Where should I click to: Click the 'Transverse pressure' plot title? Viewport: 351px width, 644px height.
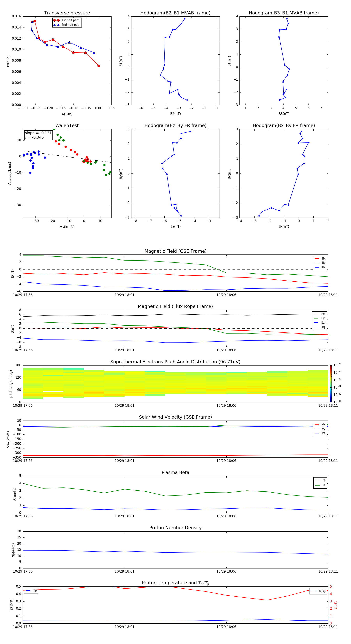coord(67,13)
